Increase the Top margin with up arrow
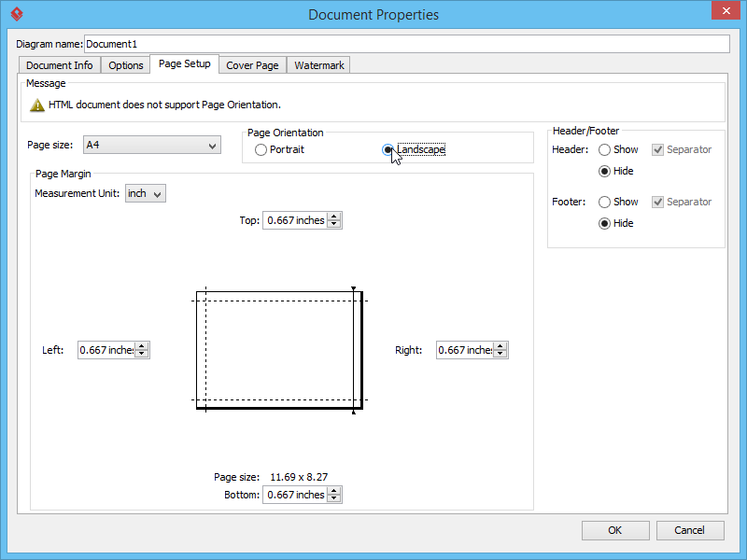The width and height of the screenshot is (747, 560). pyautogui.click(x=334, y=217)
